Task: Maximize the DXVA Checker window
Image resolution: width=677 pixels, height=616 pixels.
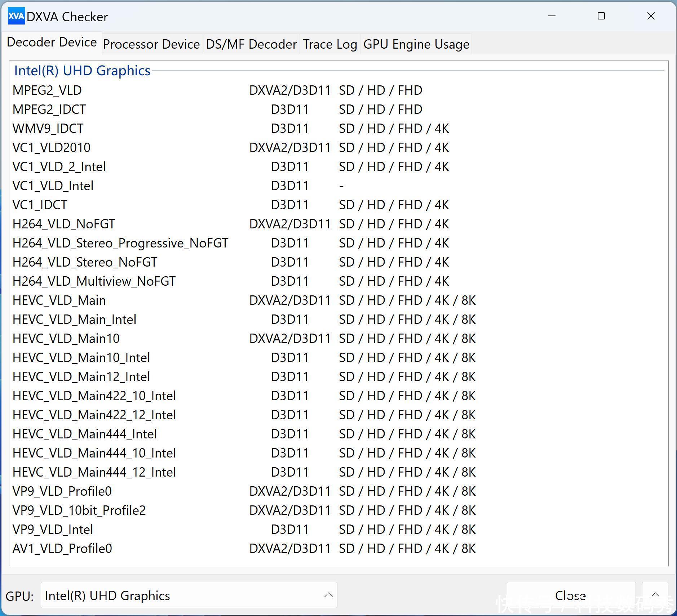Action: point(601,16)
